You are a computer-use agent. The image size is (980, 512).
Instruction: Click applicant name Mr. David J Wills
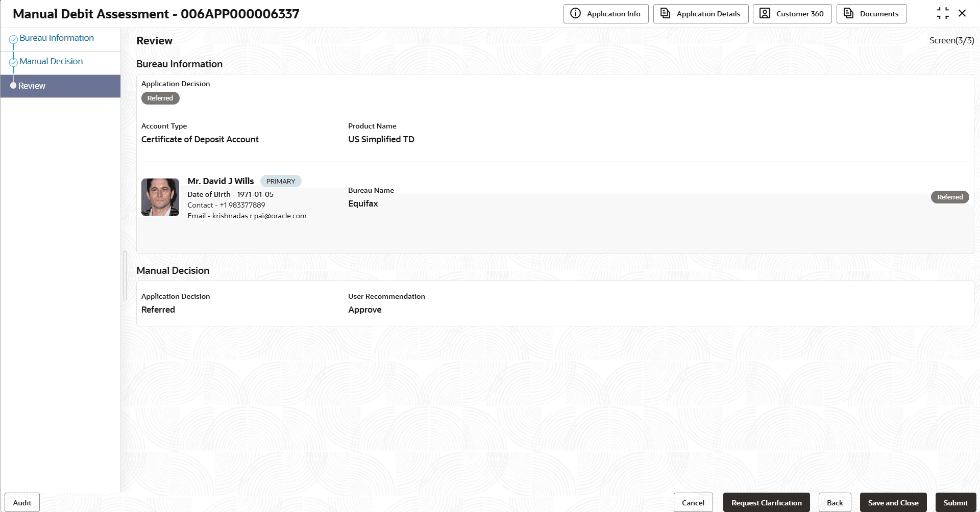point(220,181)
